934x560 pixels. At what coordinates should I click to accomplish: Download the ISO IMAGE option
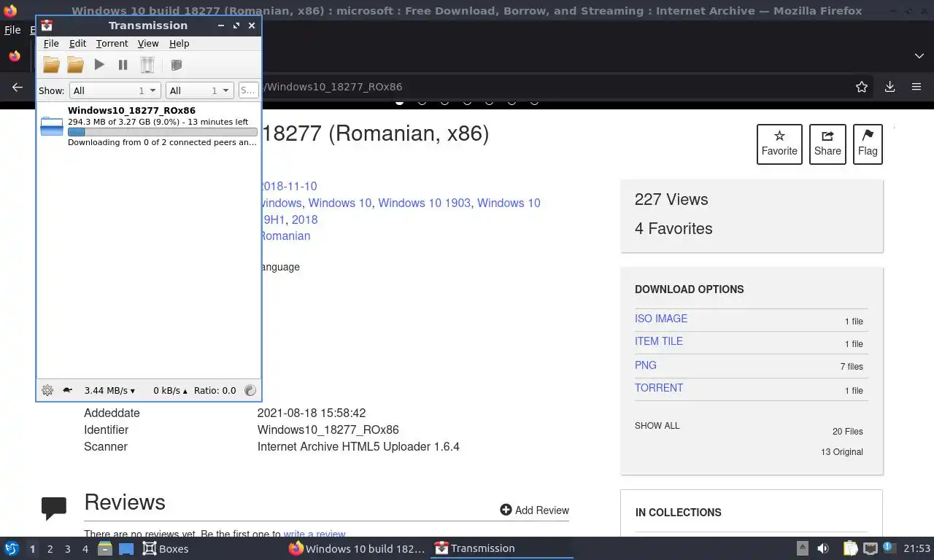[x=661, y=319]
